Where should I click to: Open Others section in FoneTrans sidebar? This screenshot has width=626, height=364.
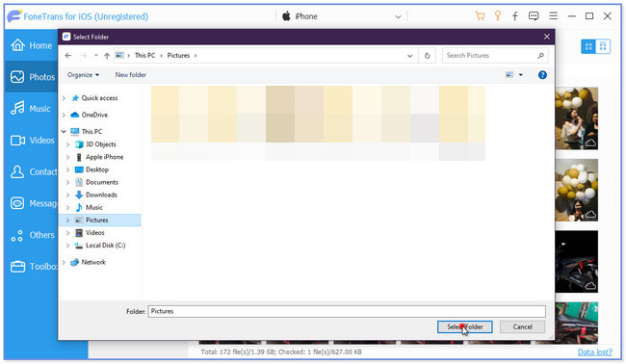click(x=32, y=235)
